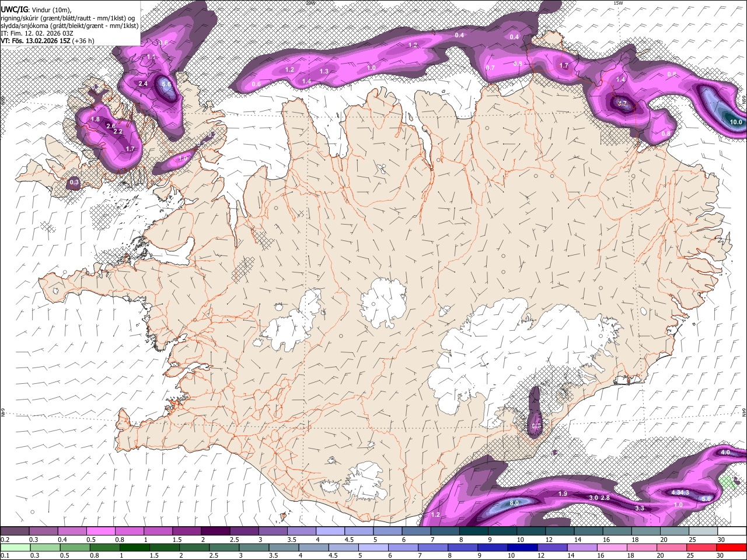Click the dark teal 8 swatch in upper legend

[x=474, y=531]
